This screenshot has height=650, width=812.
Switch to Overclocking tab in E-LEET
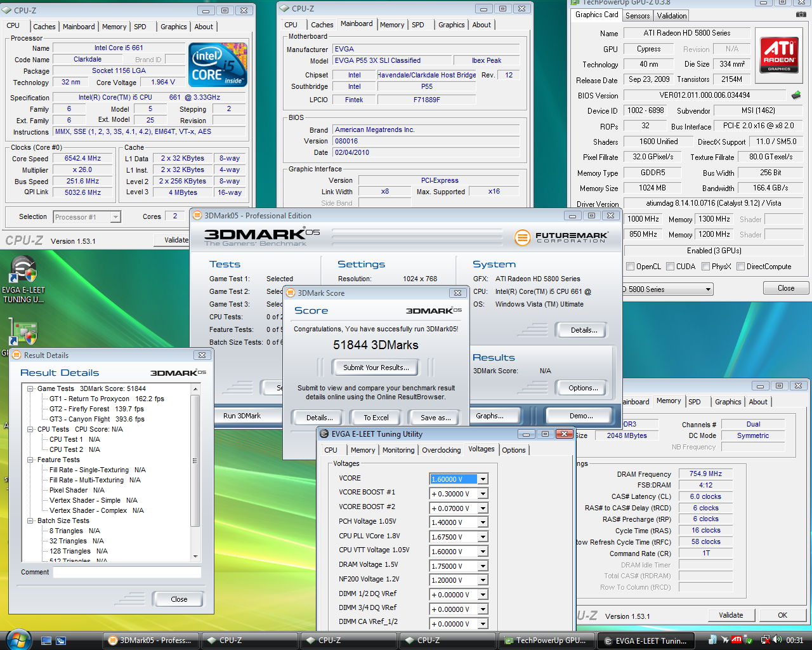click(442, 450)
